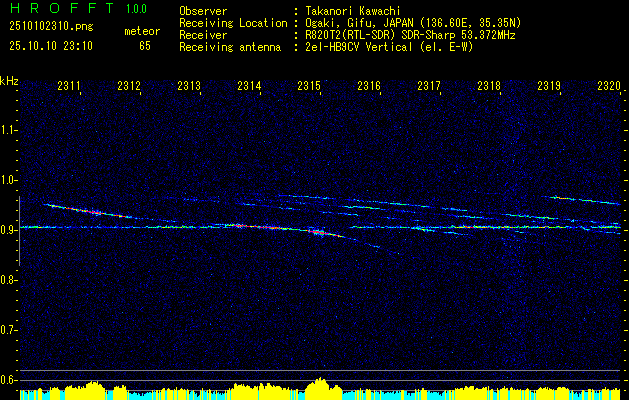Click the 'Observer' field label

(x=203, y=11)
